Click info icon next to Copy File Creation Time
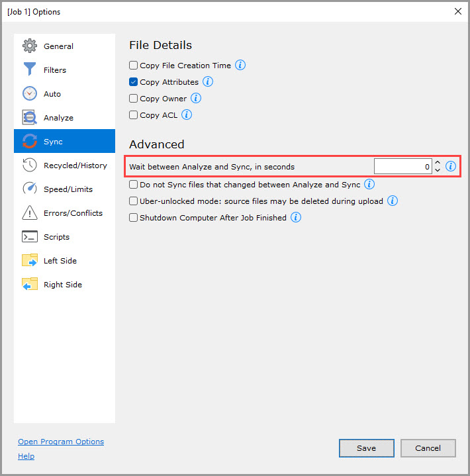The width and height of the screenshot is (470, 476). click(241, 65)
